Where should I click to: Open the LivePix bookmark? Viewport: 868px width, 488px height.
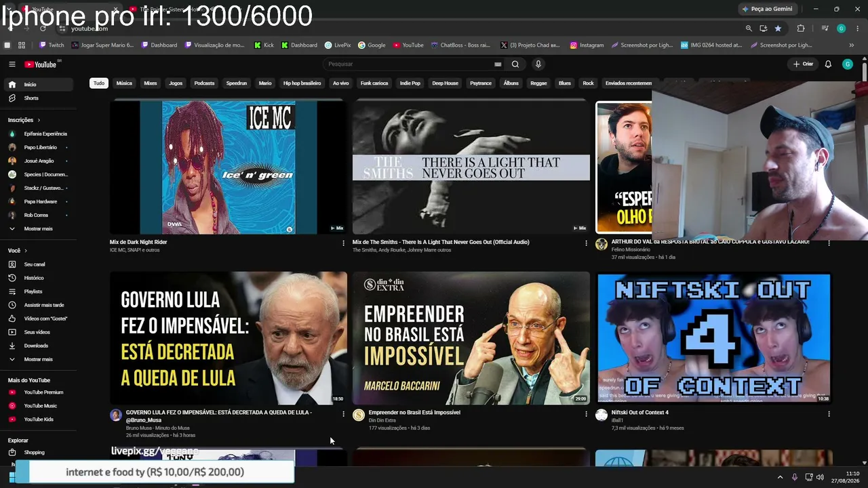click(338, 45)
